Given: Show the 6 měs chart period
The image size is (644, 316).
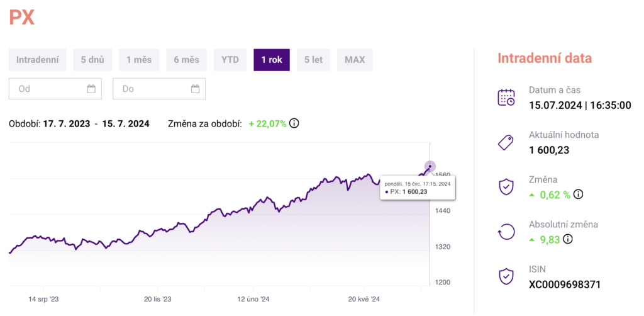Looking at the screenshot, I should tap(186, 60).
